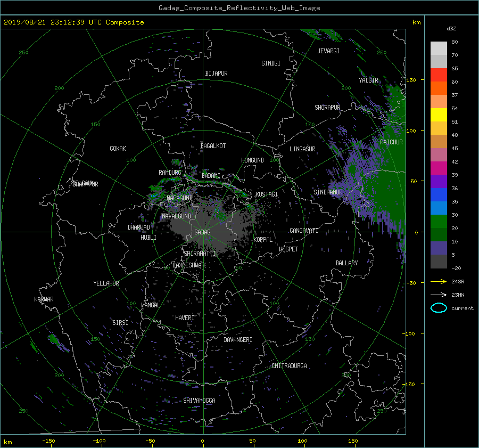Click the CHITRADURGA city label
Image resolution: width=479 pixels, height=448 pixels.
(x=289, y=366)
